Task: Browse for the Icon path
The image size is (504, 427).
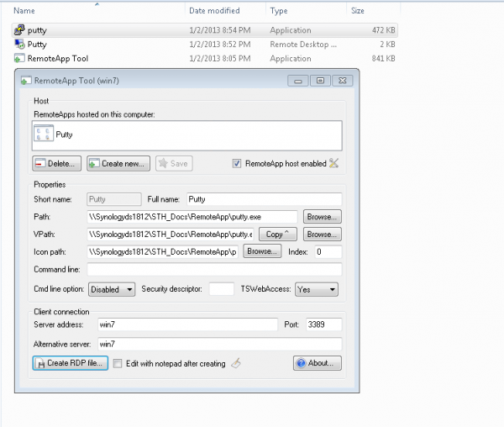Action: click(262, 251)
